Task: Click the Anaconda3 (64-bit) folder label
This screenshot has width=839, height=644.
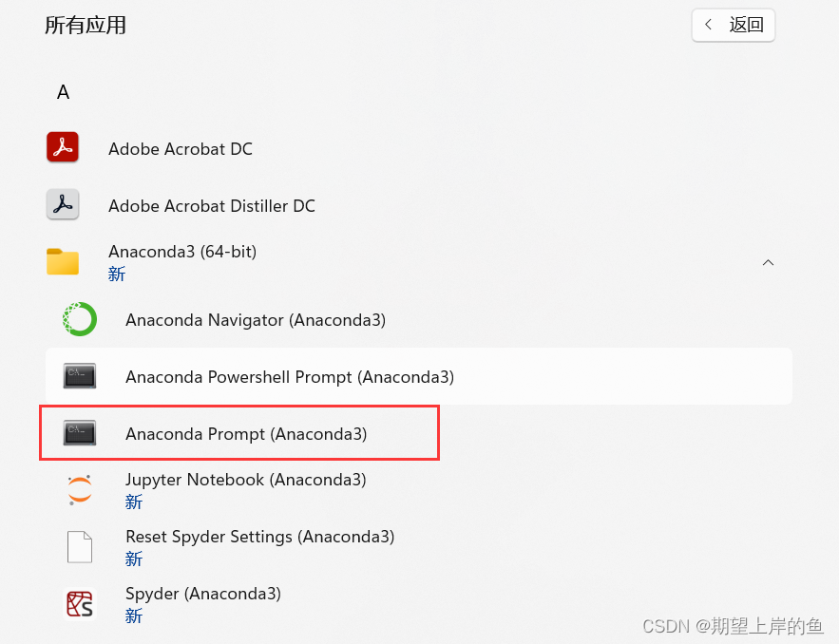Action: (x=182, y=252)
